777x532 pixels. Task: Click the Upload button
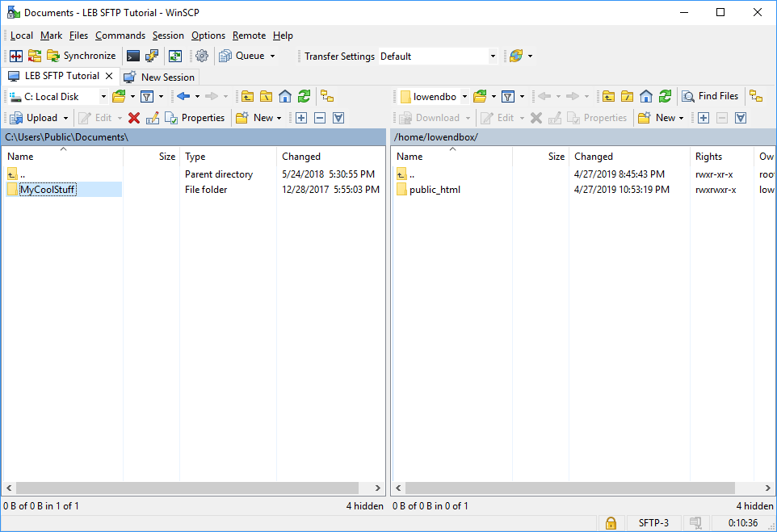[x=34, y=118]
